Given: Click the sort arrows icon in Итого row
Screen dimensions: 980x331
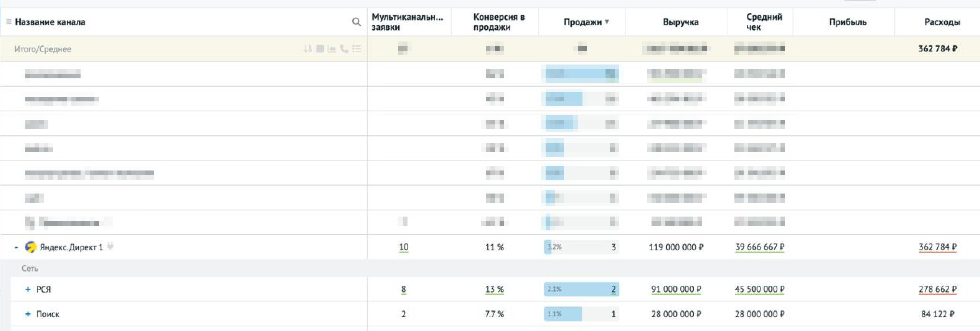Looking at the screenshot, I should pyautogui.click(x=307, y=49).
